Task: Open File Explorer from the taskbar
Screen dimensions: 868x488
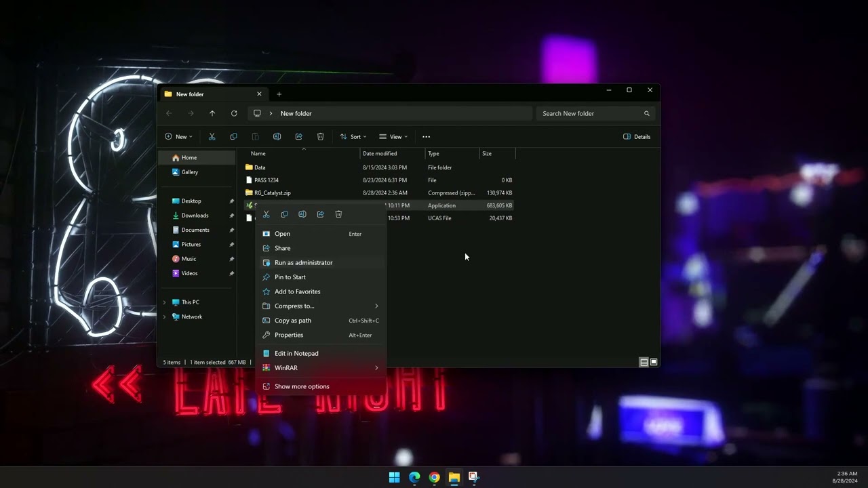Action: point(454,477)
